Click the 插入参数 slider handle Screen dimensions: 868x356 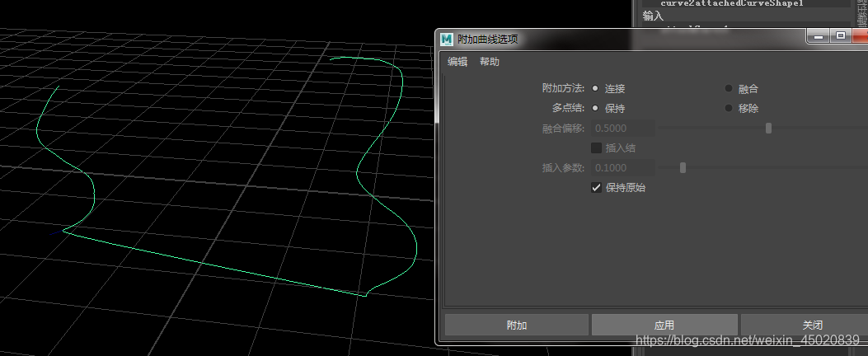point(683,168)
